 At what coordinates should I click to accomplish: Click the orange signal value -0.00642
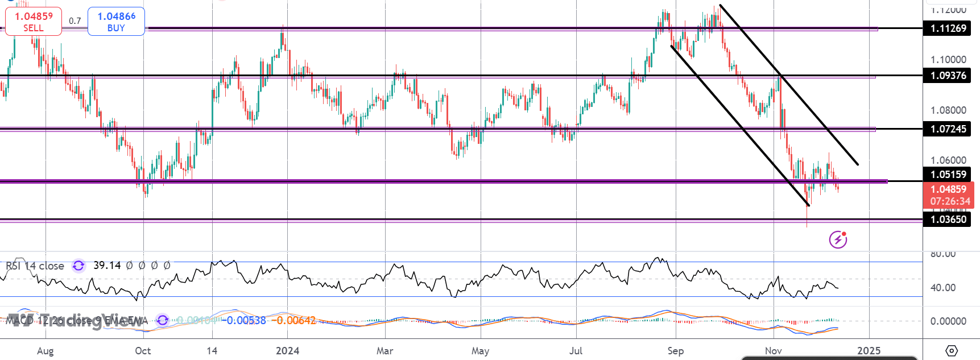(293, 320)
